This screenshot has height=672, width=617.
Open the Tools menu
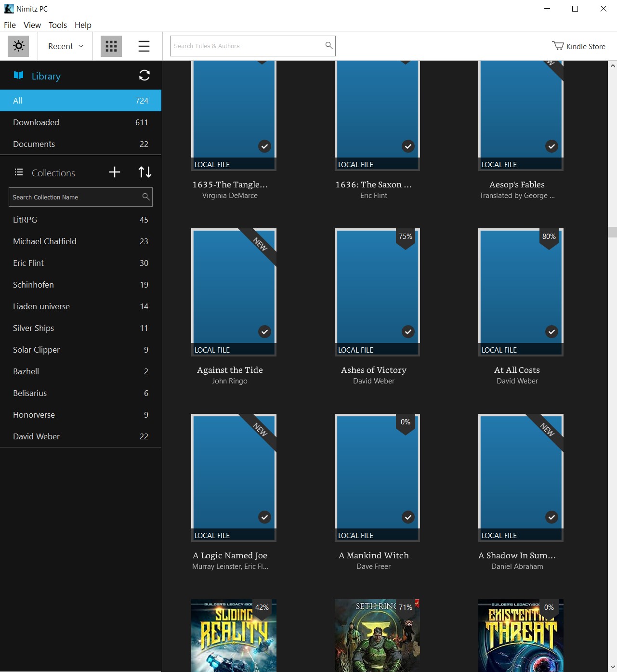[x=58, y=25]
